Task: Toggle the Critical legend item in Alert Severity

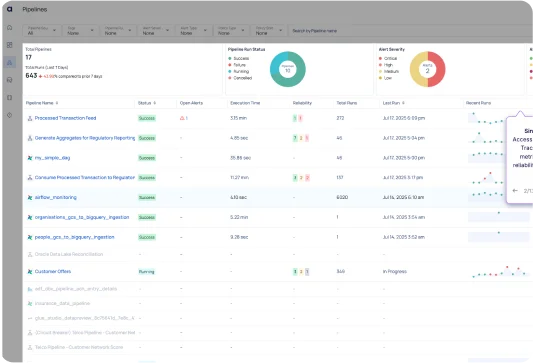Action: 388,58
